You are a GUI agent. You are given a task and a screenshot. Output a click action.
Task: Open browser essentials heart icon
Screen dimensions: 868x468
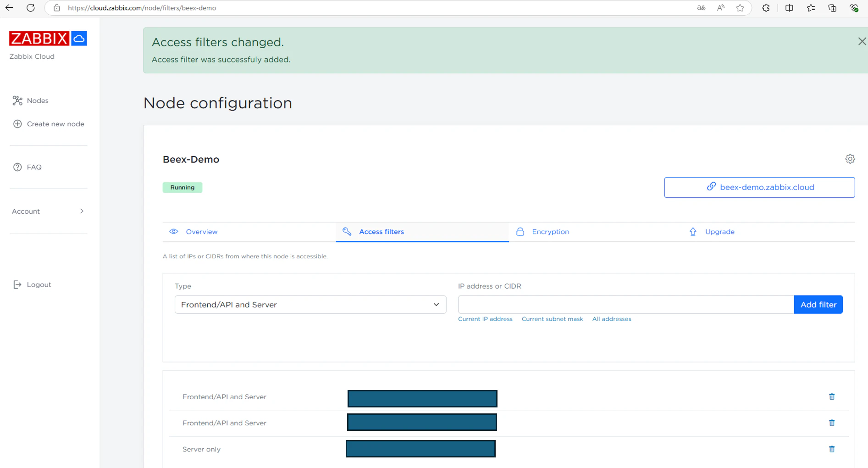853,8
